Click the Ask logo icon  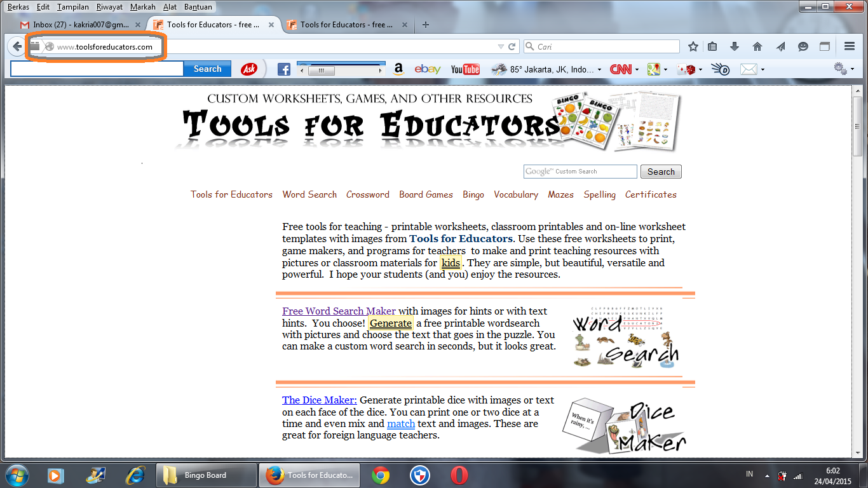(249, 69)
